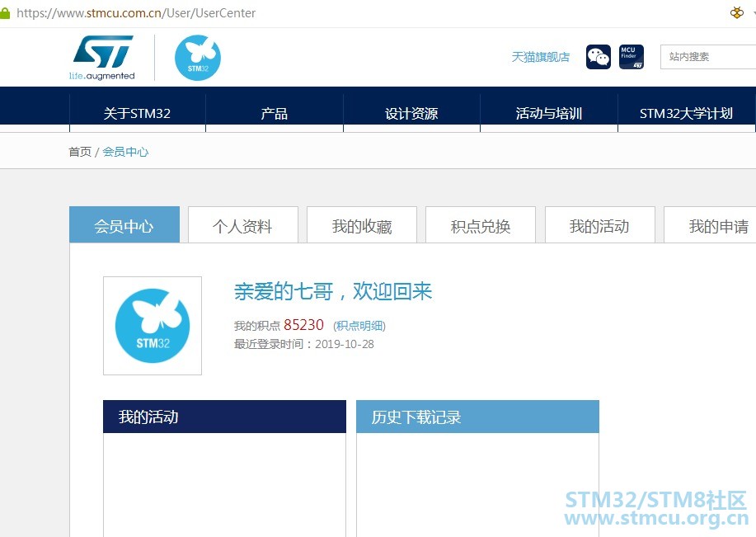Open the 关于STM32 nav menu
756x537 pixels.
[x=138, y=113]
